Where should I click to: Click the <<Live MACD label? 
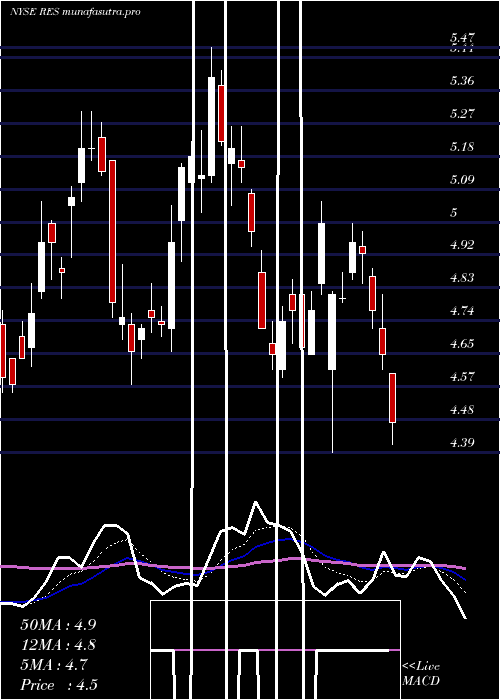(x=421, y=674)
